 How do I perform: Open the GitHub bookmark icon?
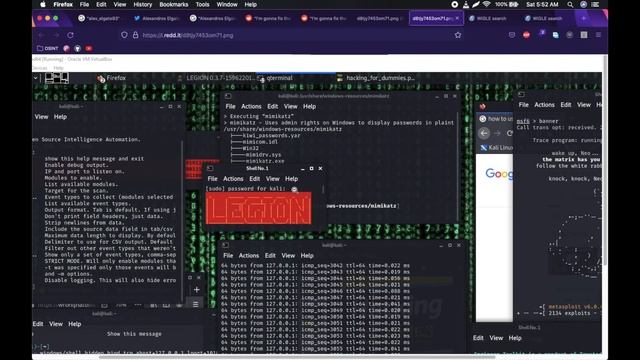(77, 48)
